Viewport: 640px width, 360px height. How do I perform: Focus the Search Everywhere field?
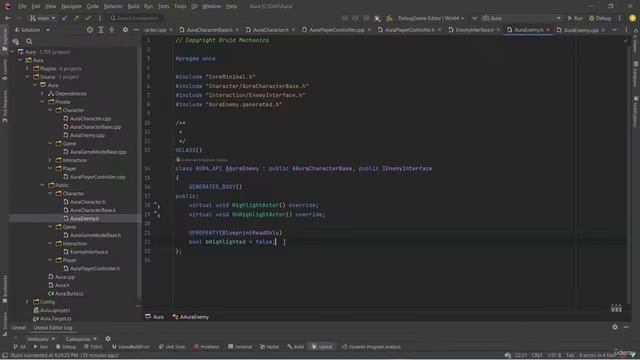pos(135,18)
